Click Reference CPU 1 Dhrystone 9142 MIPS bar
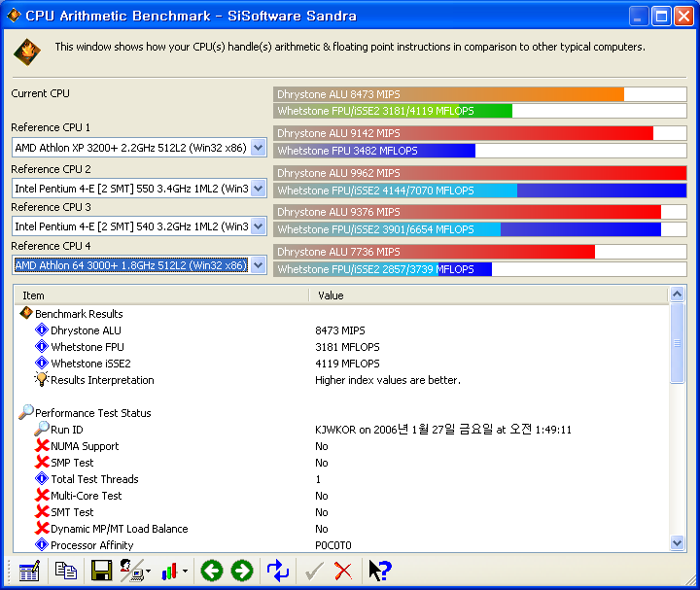The image size is (700, 590). pos(480,133)
